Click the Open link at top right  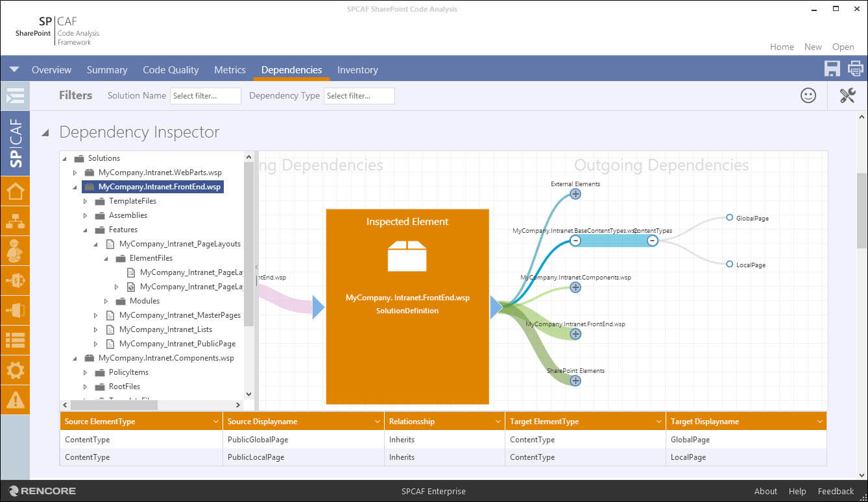click(x=843, y=47)
